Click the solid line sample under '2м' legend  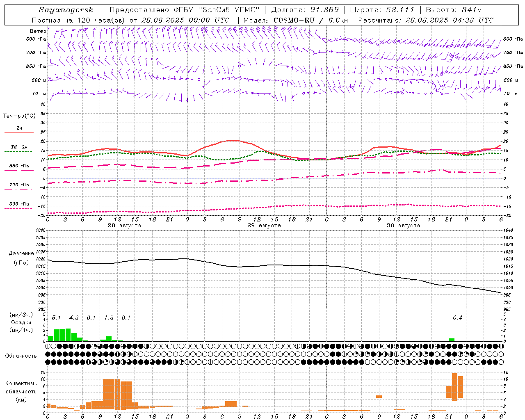coord(19,133)
